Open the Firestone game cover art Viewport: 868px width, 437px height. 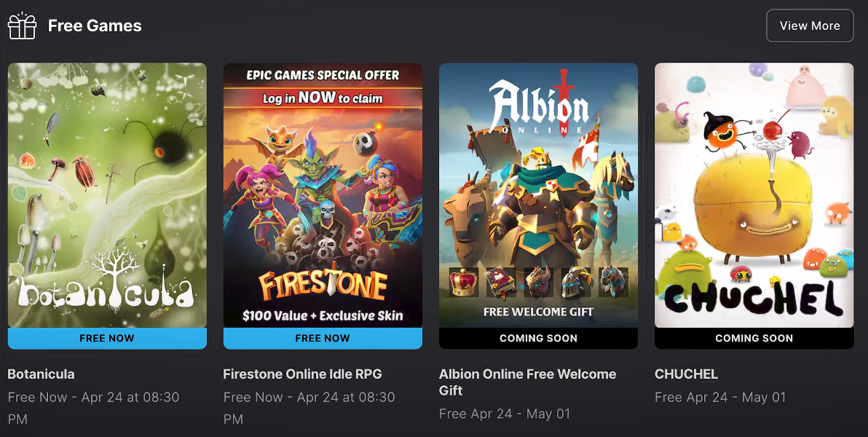[323, 195]
